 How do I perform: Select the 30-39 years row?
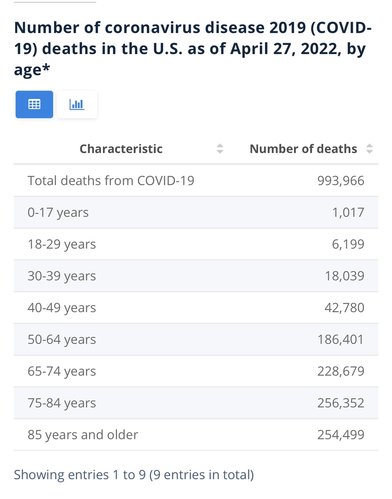(196, 276)
